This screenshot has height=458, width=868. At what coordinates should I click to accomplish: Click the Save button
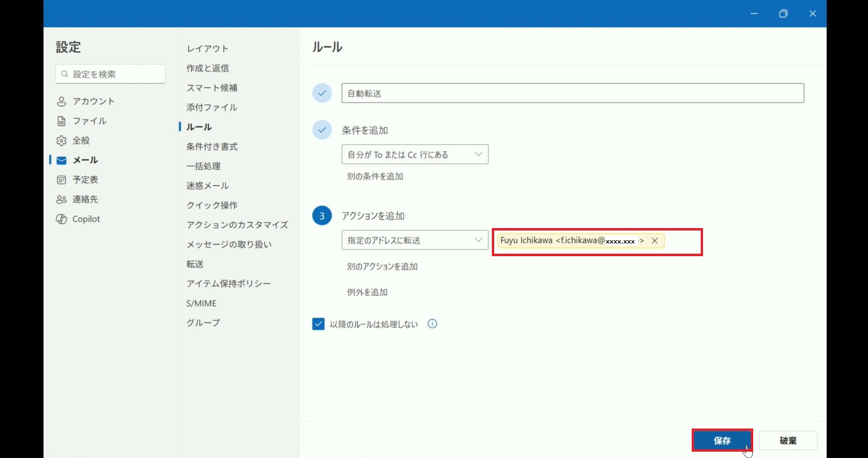(722, 440)
